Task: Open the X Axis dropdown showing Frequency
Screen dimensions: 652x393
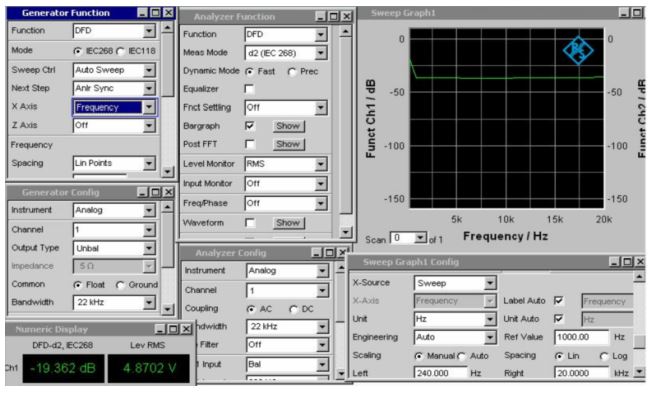Action: tap(115, 107)
